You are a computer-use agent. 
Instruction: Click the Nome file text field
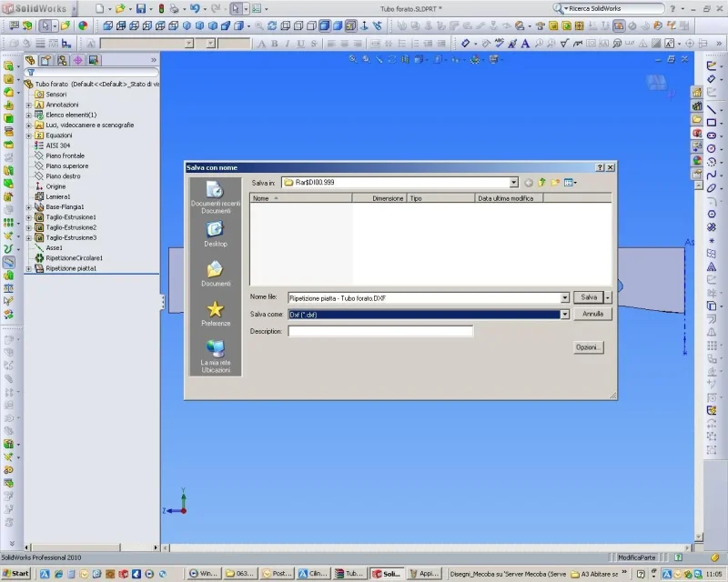[424, 298]
